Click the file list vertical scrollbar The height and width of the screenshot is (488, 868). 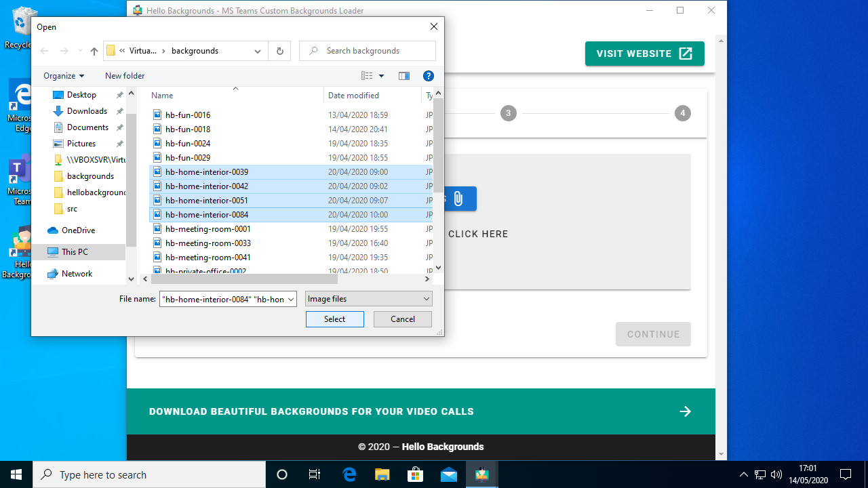(x=438, y=144)
